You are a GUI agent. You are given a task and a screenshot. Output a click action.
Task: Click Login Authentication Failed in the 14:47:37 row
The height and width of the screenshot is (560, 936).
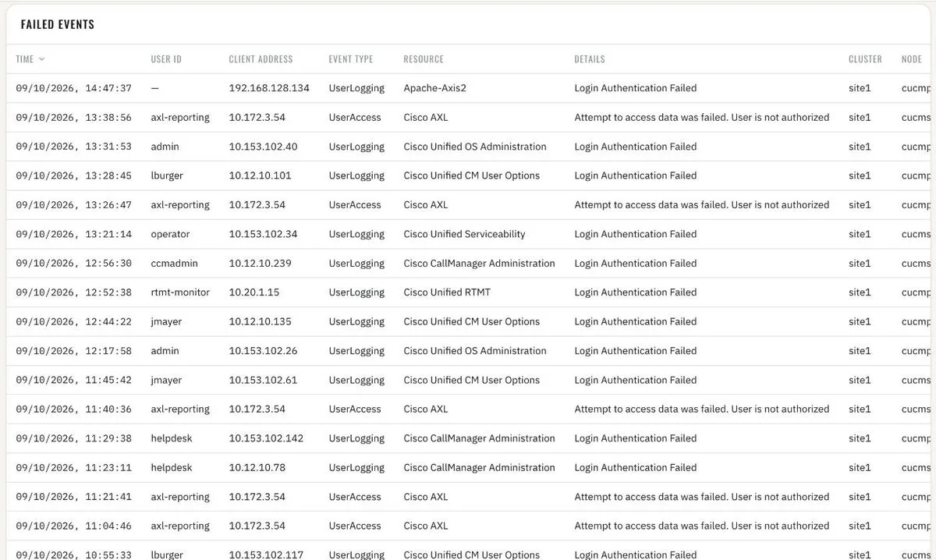point(636,88)
